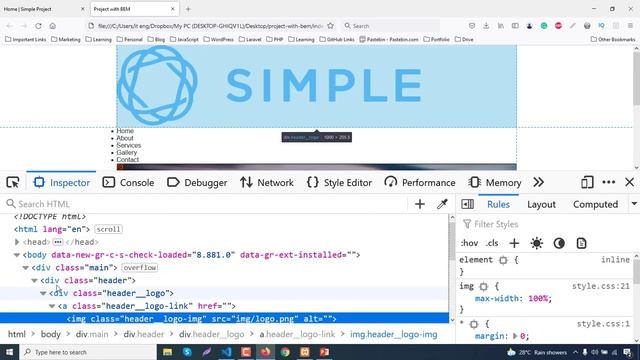This screenshot has width=640, height=360.
Task: Collapse the a header__logo-link node
Action: (52, 306)
